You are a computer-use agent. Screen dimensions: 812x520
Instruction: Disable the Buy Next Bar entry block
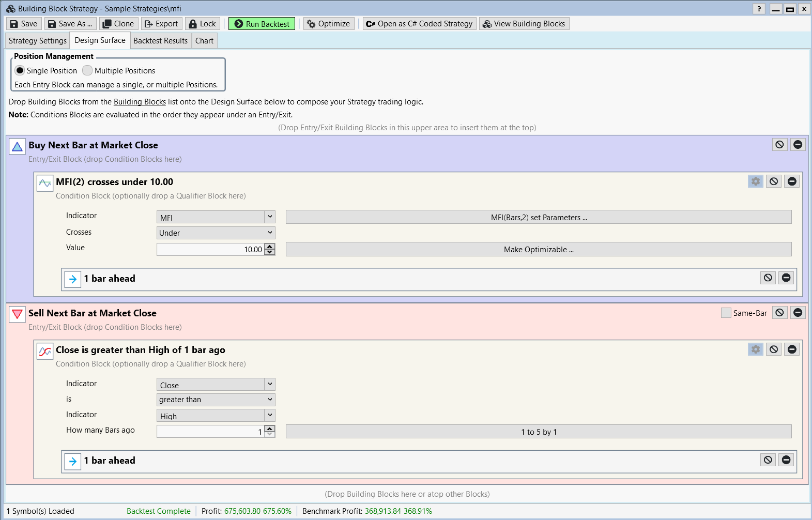[779, 145]
